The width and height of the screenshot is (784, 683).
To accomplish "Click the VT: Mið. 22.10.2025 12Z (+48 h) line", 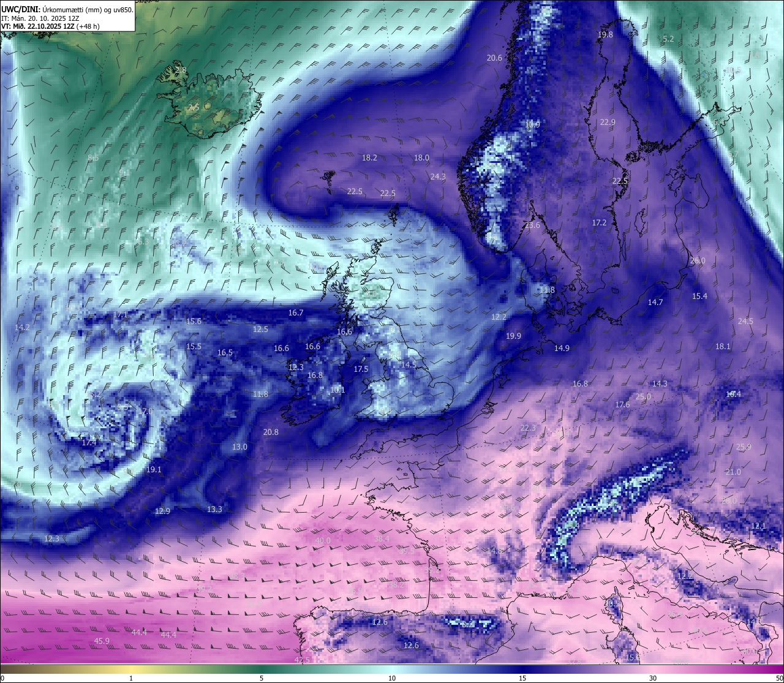I will pos(50,26).
